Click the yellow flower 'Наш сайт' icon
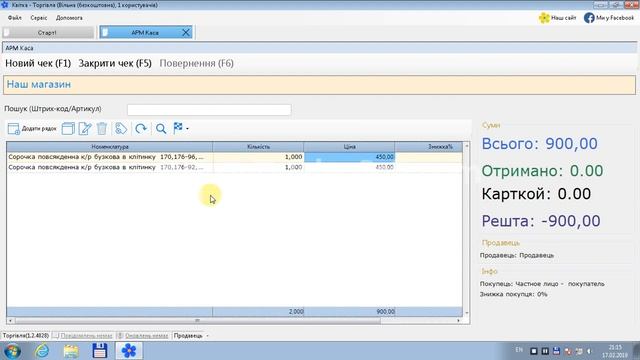The image size is (640, 360). coord(544,18)
